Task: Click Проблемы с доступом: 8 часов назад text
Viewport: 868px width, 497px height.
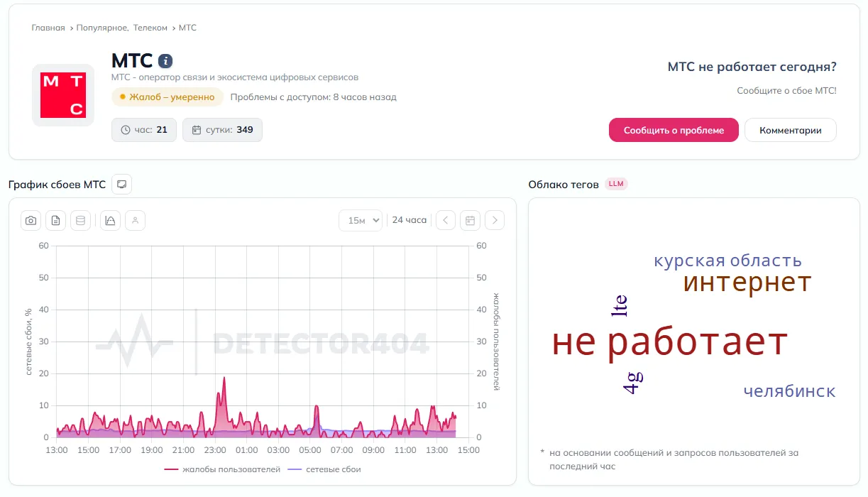Action: (x=314, y=97)
